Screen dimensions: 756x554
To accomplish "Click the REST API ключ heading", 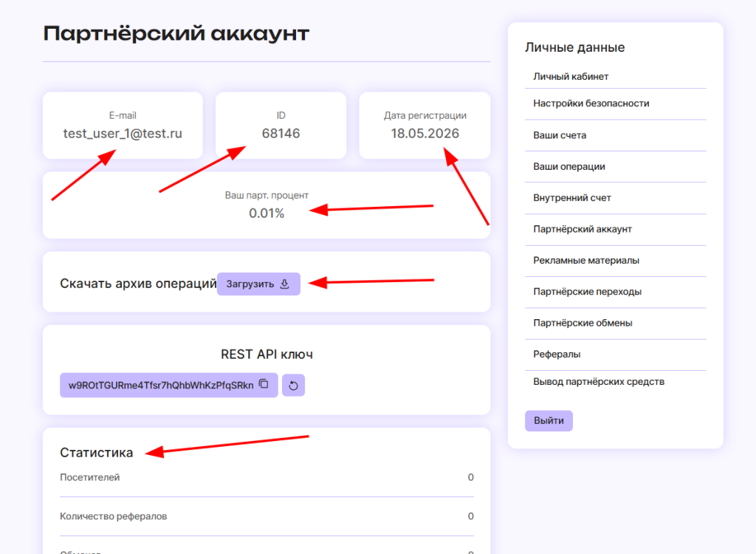I will [x=267, y=355].
